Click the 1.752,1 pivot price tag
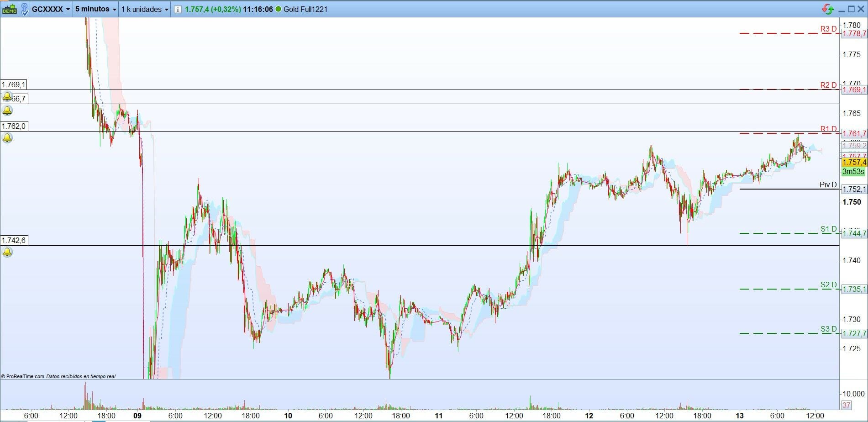868x422 pixels. click(x=854, y=190)
